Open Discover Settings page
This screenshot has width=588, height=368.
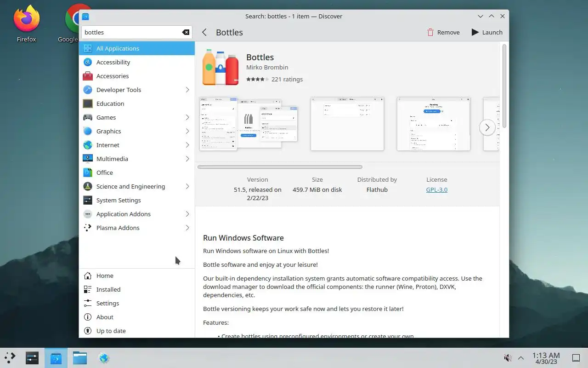pyautogui.click(x=137, y=303)
